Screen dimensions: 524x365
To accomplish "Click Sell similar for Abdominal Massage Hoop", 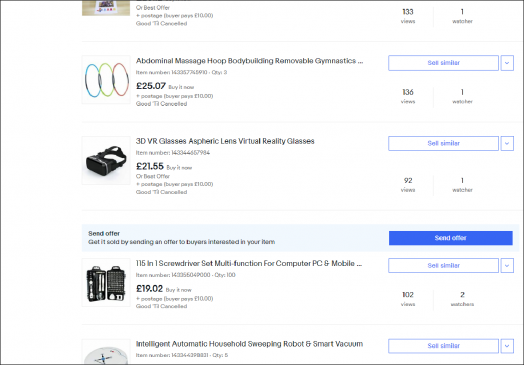I will (443, 63).
